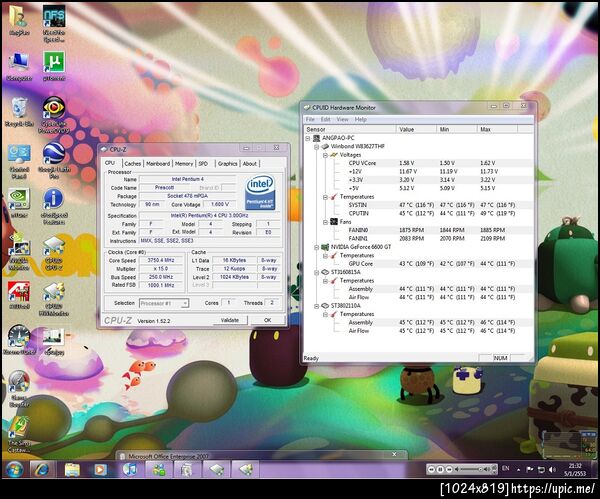The width and height of the screenshot is (600, 499).
Task: Switch to the Graphics tab in CPU-Z
Action: coord(227,163)
